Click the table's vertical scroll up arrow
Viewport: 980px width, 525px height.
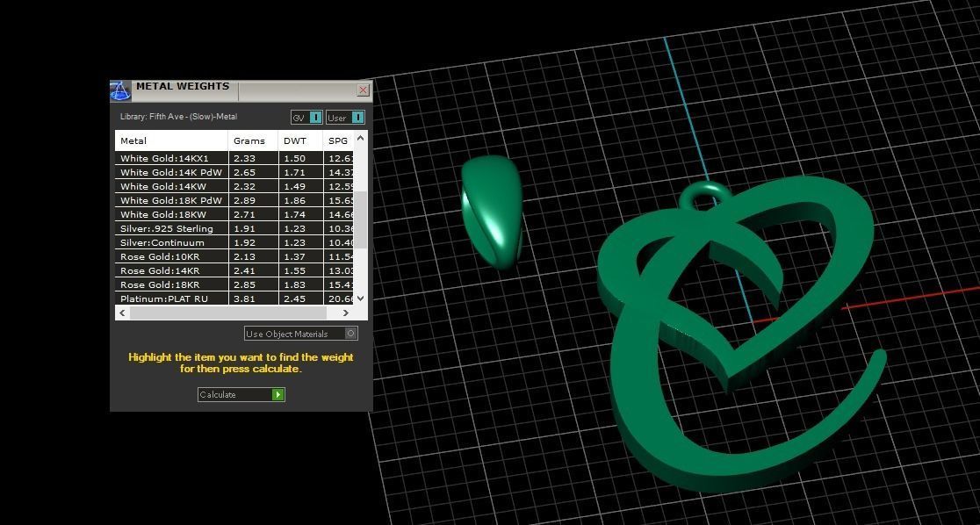pos(361,138)
